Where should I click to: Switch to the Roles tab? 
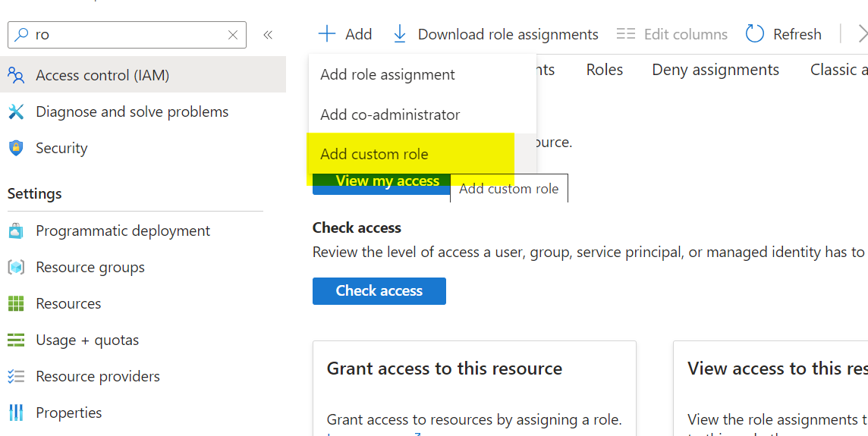605,70
